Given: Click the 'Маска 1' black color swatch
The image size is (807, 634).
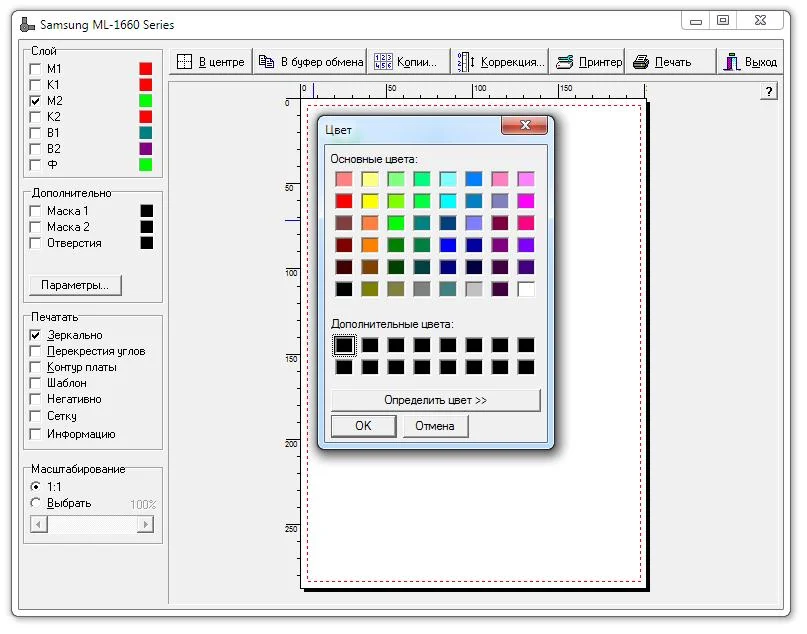Looking at the screenshot, I should tap(147, 211).
